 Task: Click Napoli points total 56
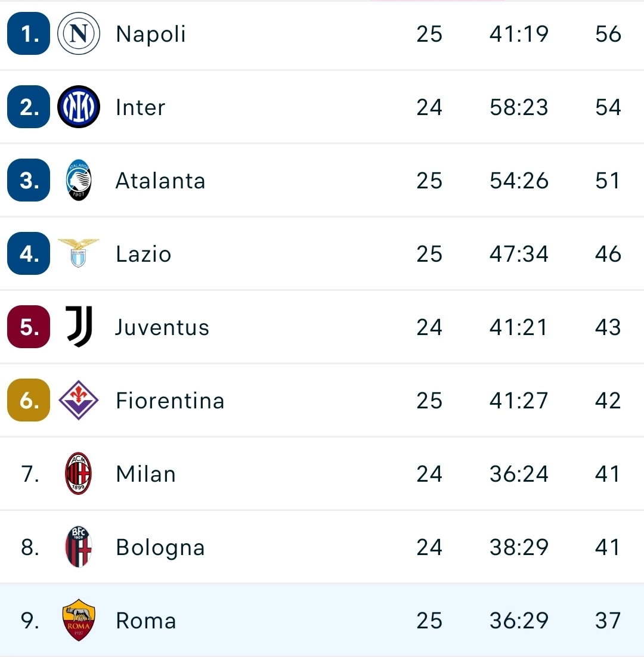click(x=607, y=34)
